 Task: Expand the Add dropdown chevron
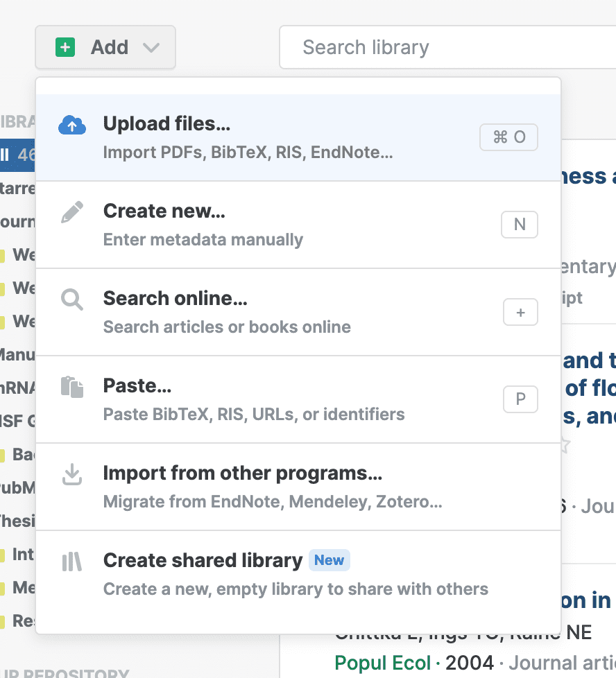click(151, 48)
